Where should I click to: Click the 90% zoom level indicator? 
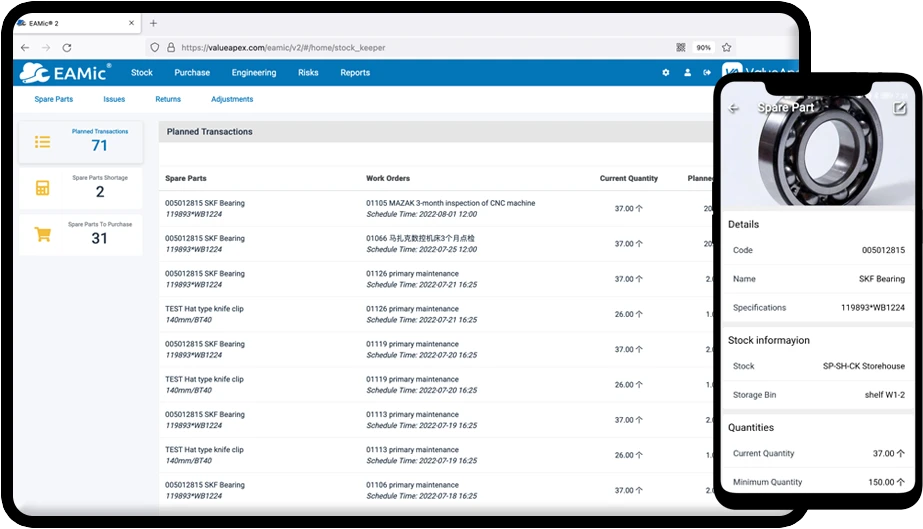pyautogui.click(x=704, y=47)
